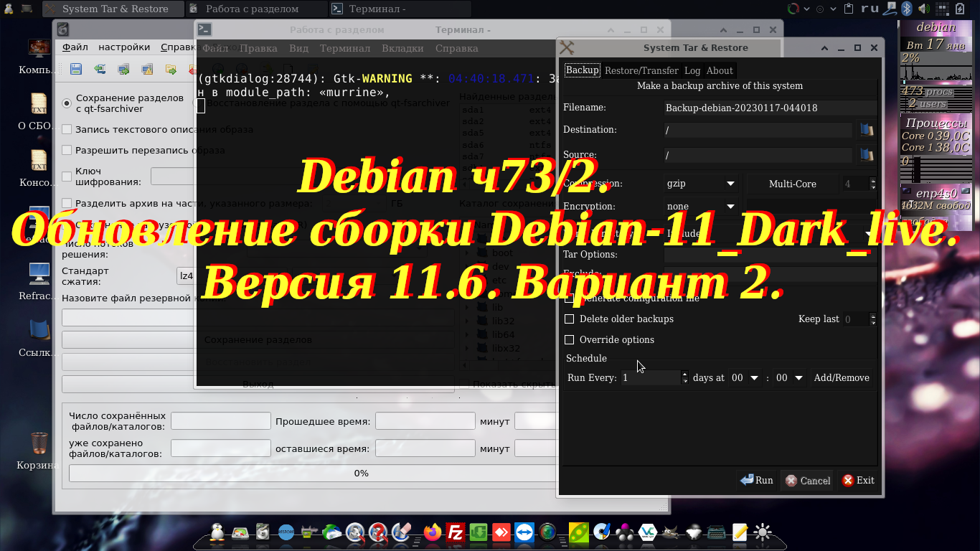The image size is (980, 551).
Task: Open the Destination folder browse icon
Action: pyautogui.click(x=867, y=130)
